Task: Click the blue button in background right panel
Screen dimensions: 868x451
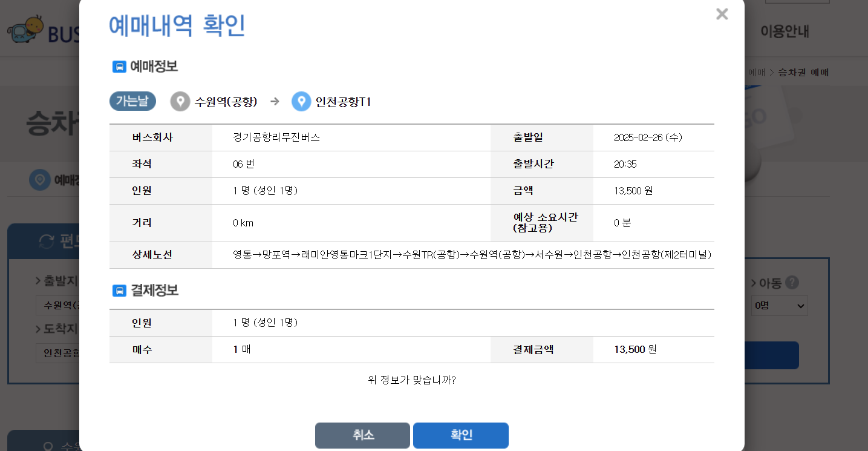Action: [x=771, y=355]
